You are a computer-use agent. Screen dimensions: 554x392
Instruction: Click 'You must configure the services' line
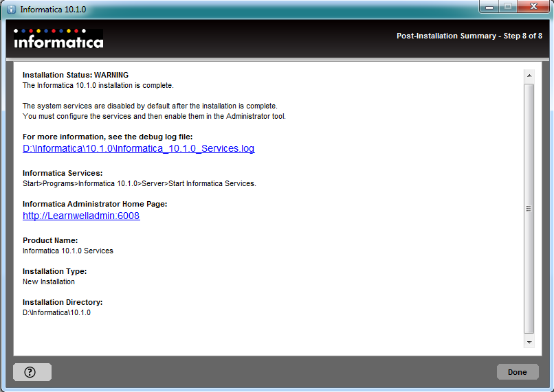click(x=155, y=117)
